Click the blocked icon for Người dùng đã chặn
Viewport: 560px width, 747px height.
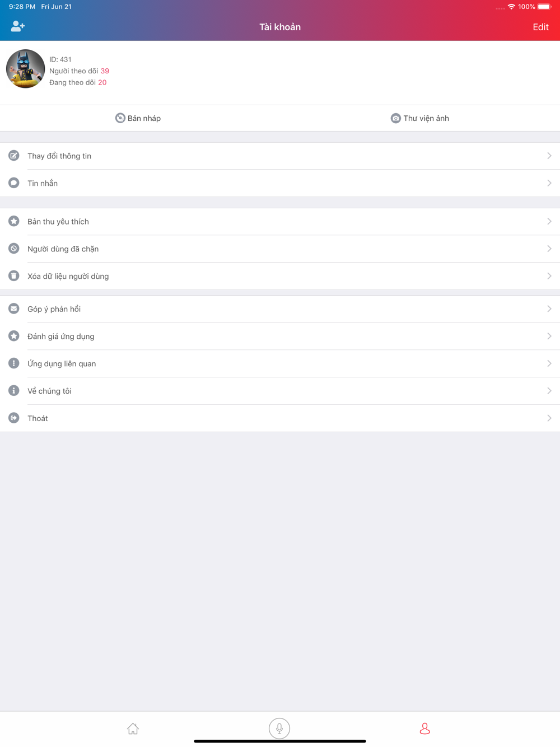click(14, 249)
